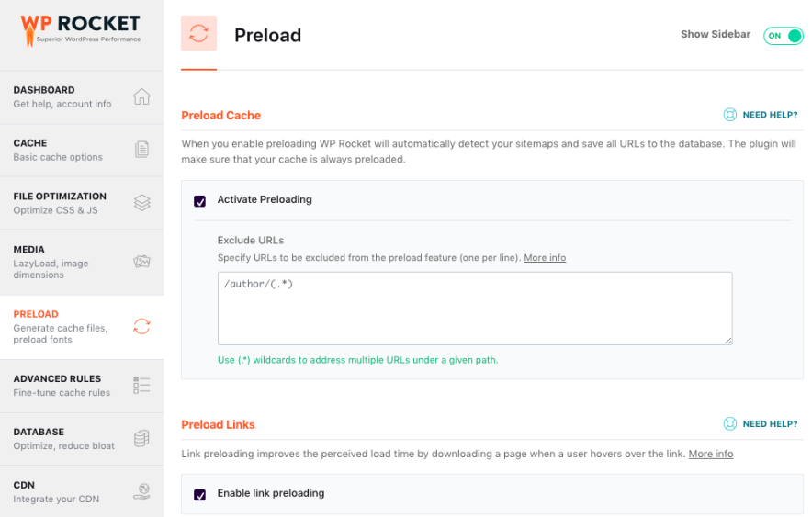The image size is (812, 517).
Task: Click inside the Exclude URLs text area
Action: tap(474, 309)
